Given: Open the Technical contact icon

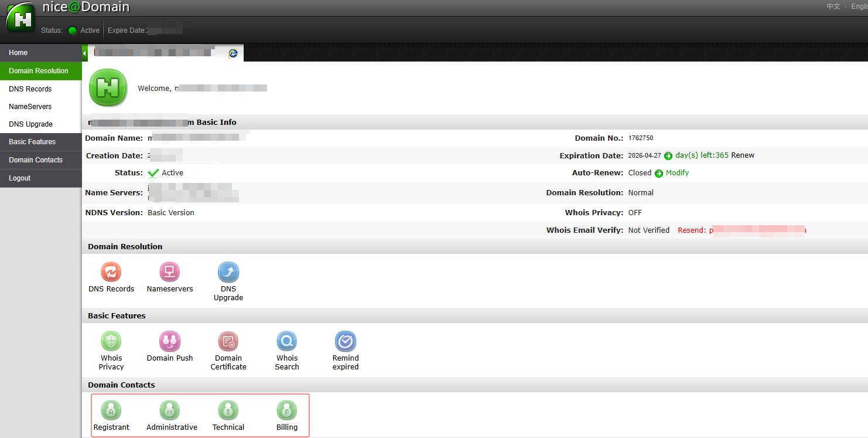Looking at the screenshot, I should (228, 410).
